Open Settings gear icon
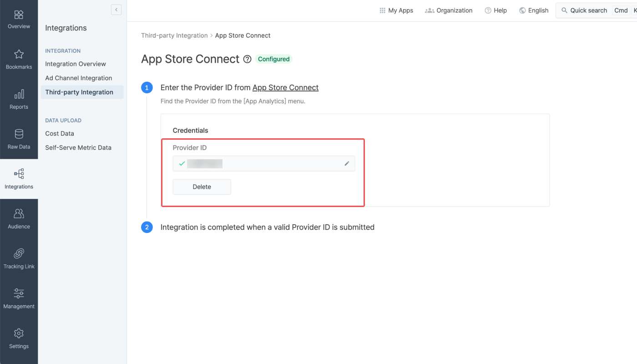637x364 pixels. click(19, 333)
